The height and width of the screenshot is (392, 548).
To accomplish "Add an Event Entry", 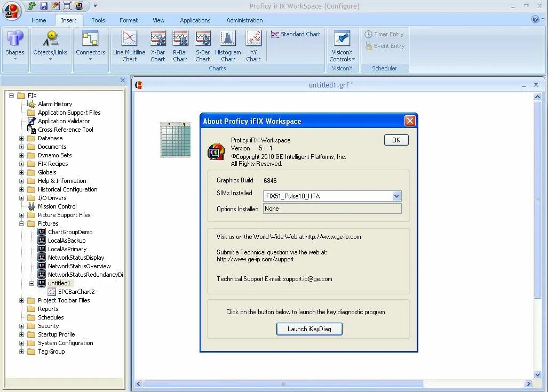I will (384, 46).
